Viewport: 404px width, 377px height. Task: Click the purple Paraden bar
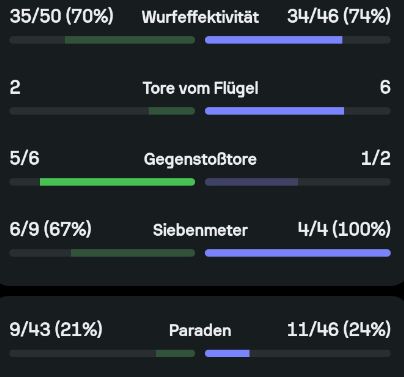pyautogui.click(x=227, y=353)
